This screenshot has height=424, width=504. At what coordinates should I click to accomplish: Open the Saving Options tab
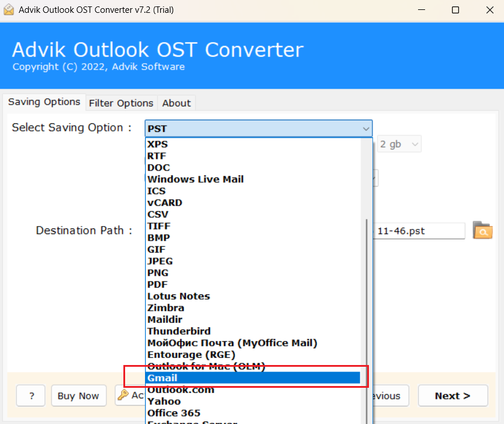click(44, 102)
